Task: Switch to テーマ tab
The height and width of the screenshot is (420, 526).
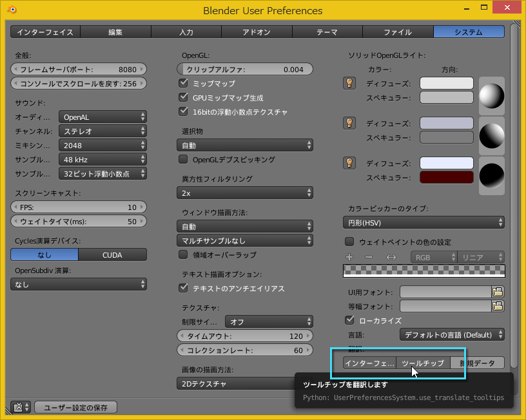Action: pyautogui.click(x=327, y=32)
